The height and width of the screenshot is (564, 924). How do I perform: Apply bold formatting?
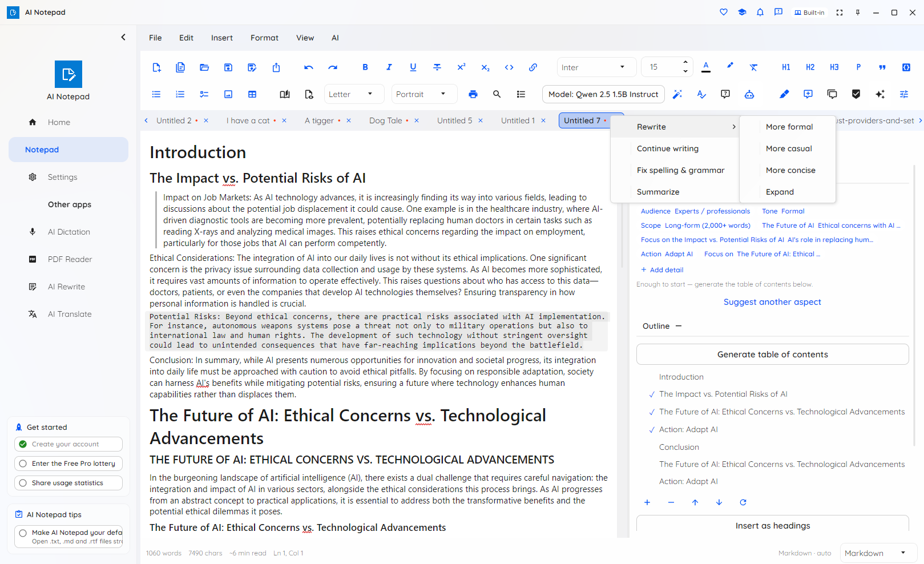point(365,67)
